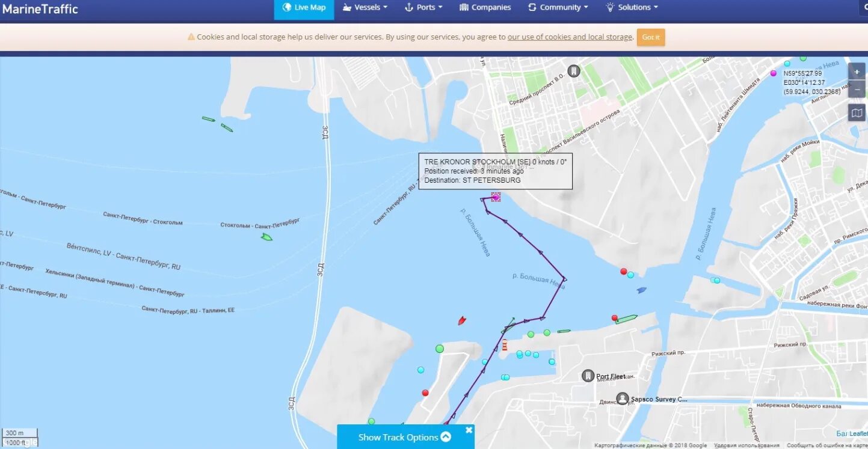Open the cookies and local storage link

[x=570, y=37]
